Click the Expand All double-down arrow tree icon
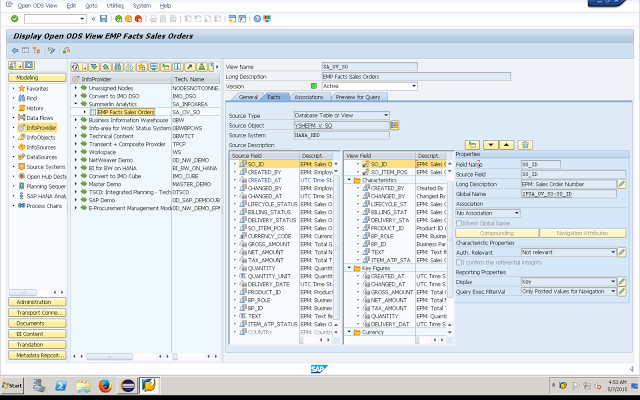Image resolution: width=640 pixels, height=400 pixels. coord(94,67)
